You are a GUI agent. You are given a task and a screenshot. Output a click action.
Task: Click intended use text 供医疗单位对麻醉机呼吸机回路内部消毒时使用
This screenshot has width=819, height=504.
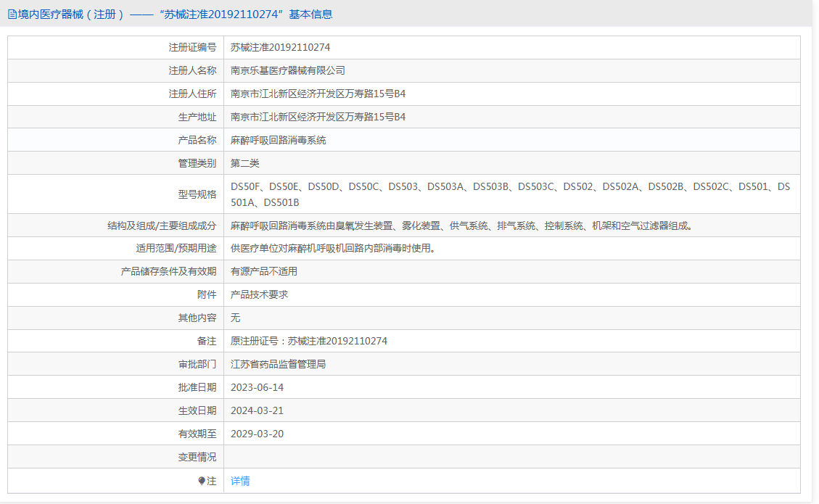coord(333,248)
